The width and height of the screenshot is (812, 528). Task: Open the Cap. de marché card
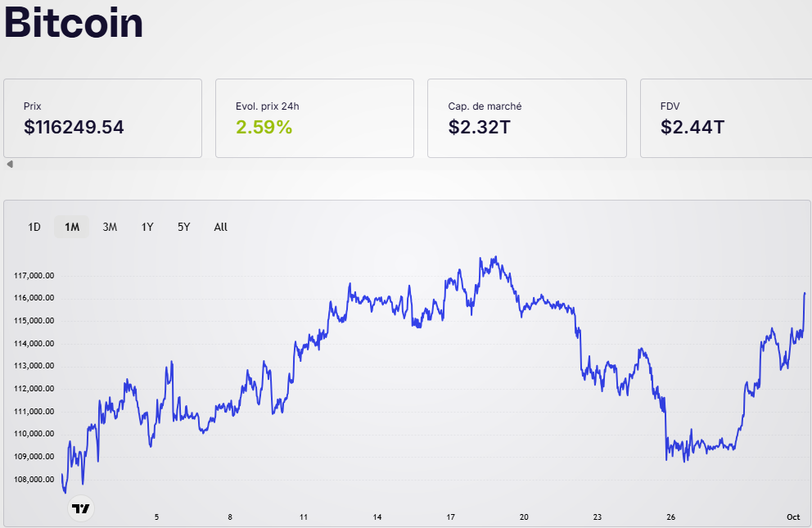(526, 118)
